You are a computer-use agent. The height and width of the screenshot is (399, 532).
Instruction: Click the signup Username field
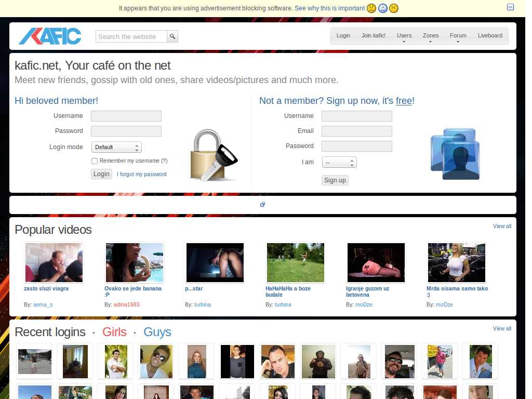357,116
